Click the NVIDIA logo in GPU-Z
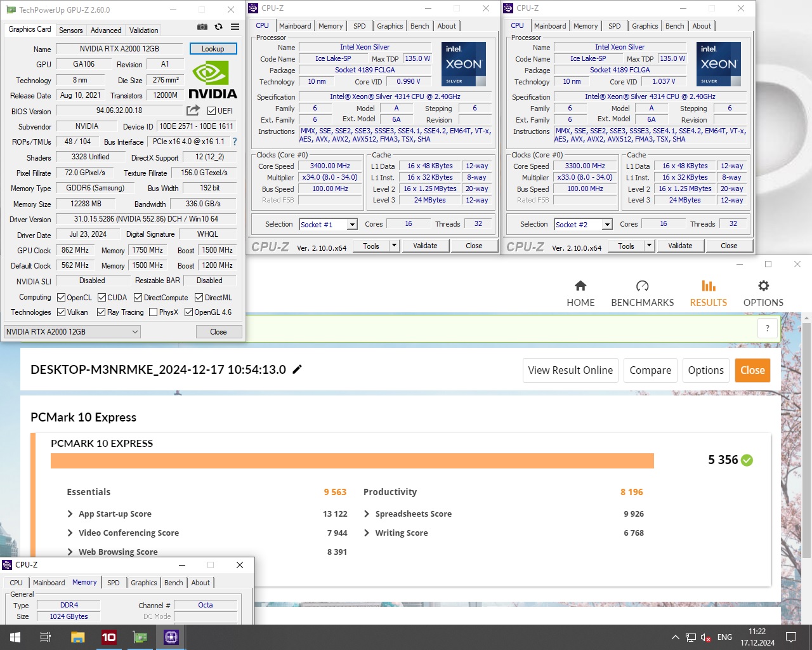 click(213, 80)
